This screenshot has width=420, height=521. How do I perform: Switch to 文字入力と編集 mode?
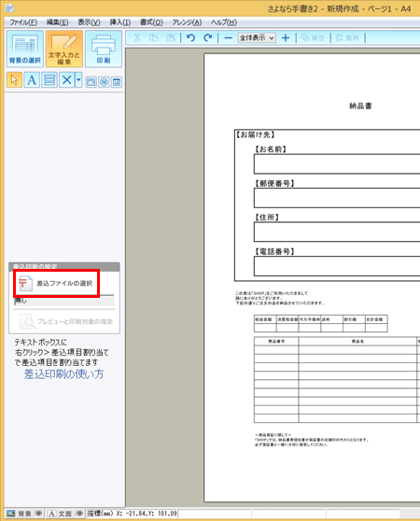point(64,49)
